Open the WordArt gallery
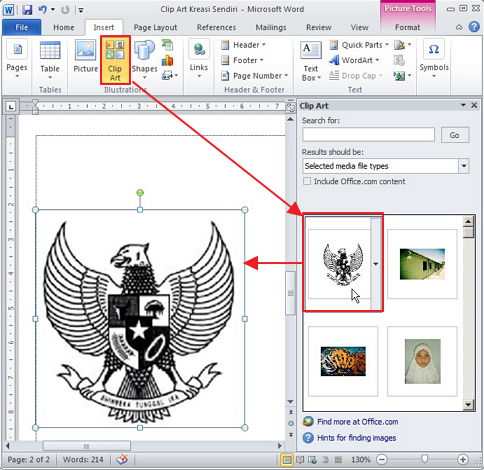Screen dimensions: 484x470 point(354,60)
